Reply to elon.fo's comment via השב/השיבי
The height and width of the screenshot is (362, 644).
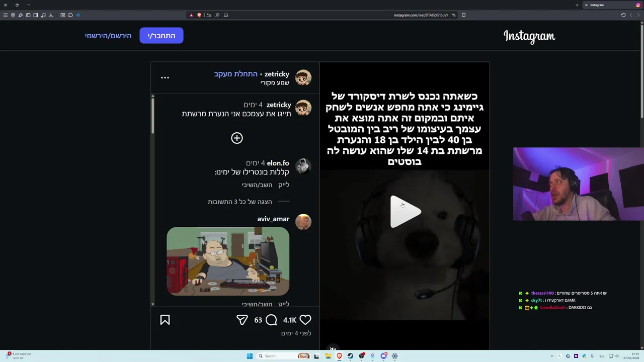(257, 185)
